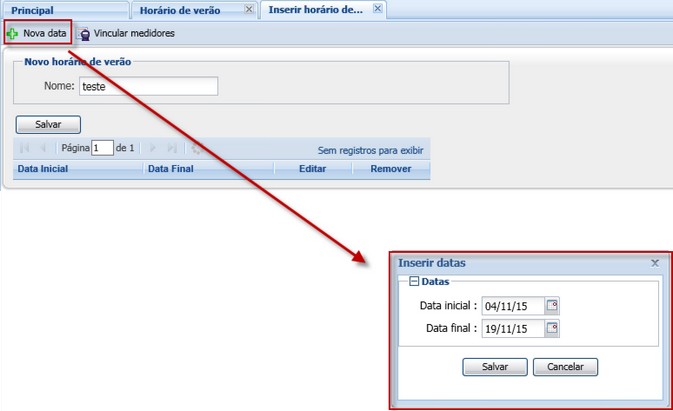This screenshot has width=673, height=411.
Task: Click Salvar in the Inserir datas dialog
Action: (494, 367)
